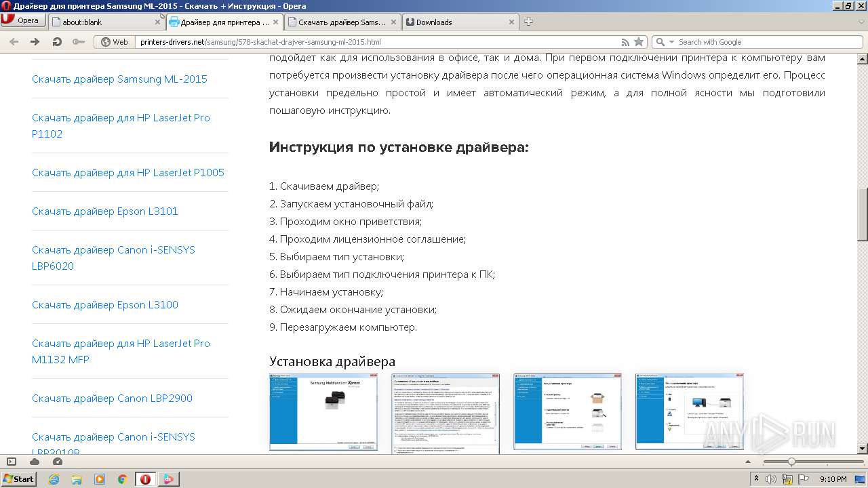Open printer connection type screenshot thumbnail
Screen dimensions: 868x488
click(x=690, y=411)
